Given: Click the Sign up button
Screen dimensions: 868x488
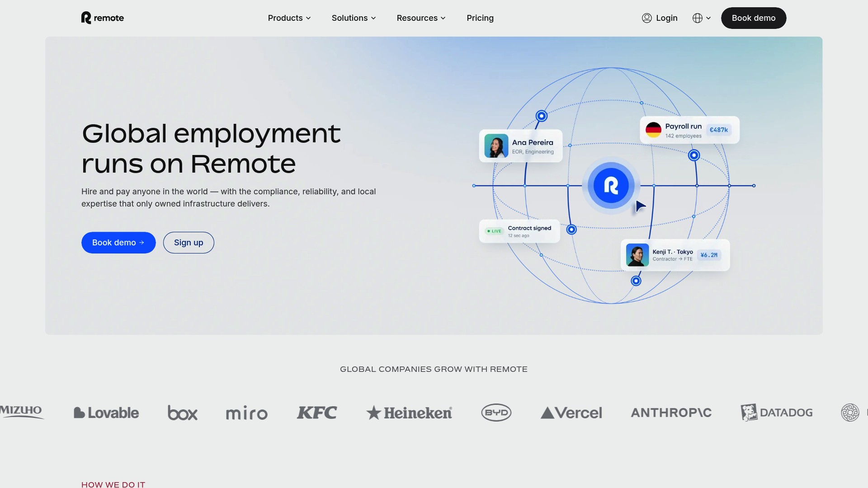Looking at the screenshot, I should pyautogui.click(x=189, y=243).
